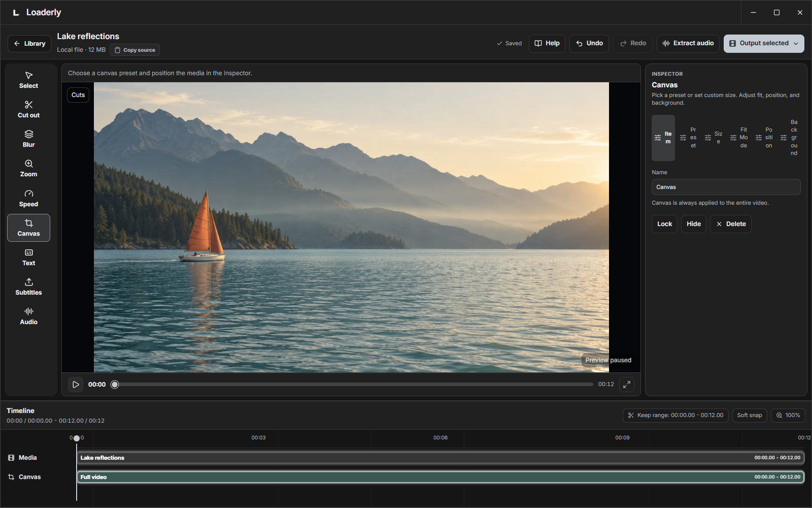Viewport: 812px width, 508px height.
Task: Click the Cuts overlay button
Action: 78,95
